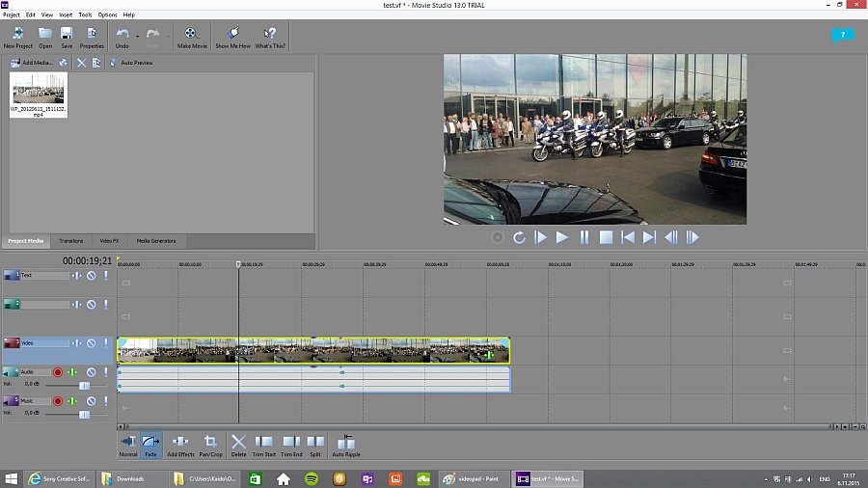Select the WP_20120613 mp4 media thumbnail
The height and width of the screenshot is (488, 868).
pyautogui.click(x=39, y=95)
